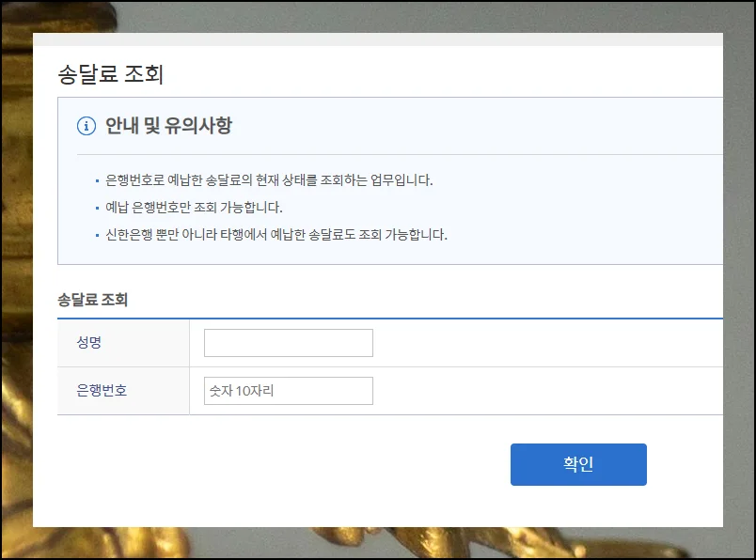Click the bullet marker before 예납 은행번호만
The height and width of the screenshot is (560, 756).
pyautogui.click(x=97, y=209)
